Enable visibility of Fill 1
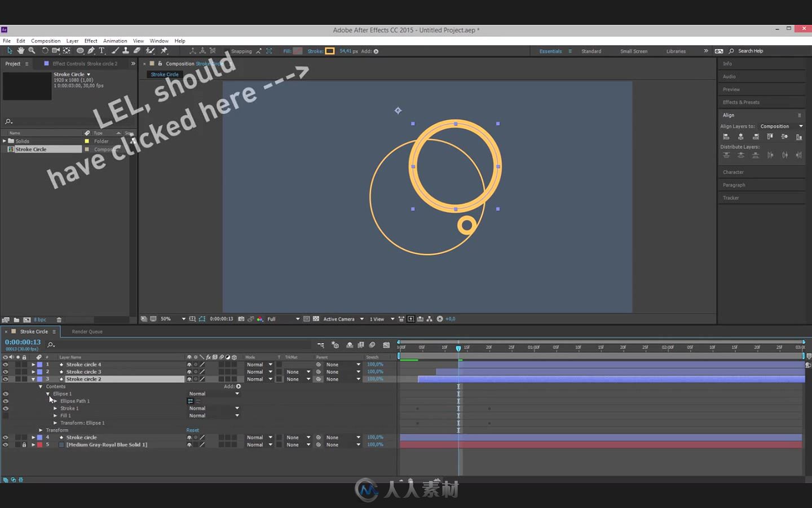Image resolution: width=812 pixels, height=508 pixels. tap(6, 416)
